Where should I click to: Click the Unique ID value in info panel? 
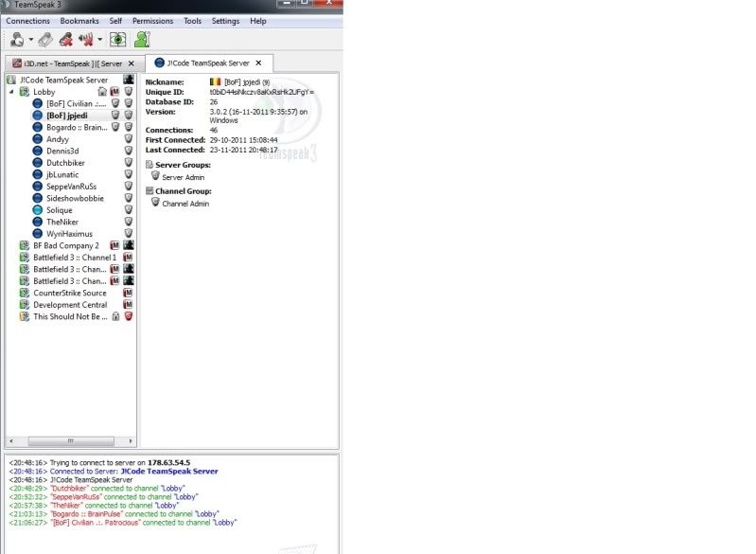[x=262, y=92]
